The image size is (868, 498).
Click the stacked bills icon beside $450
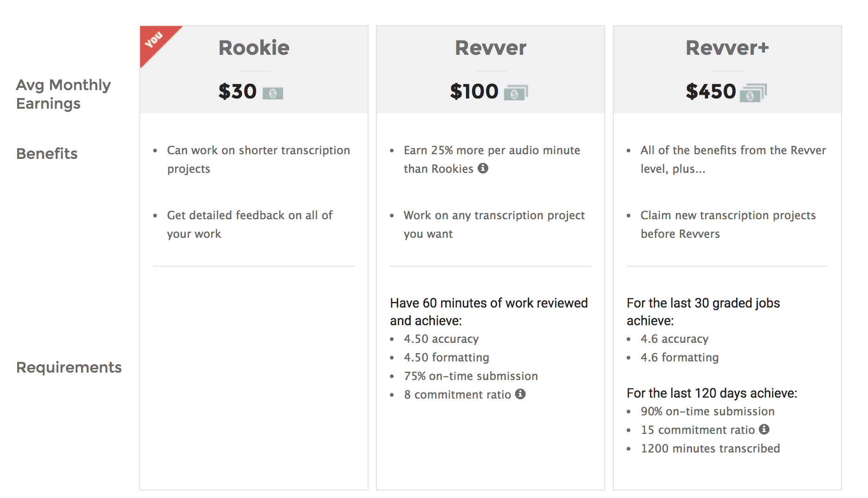click(753, 93)
